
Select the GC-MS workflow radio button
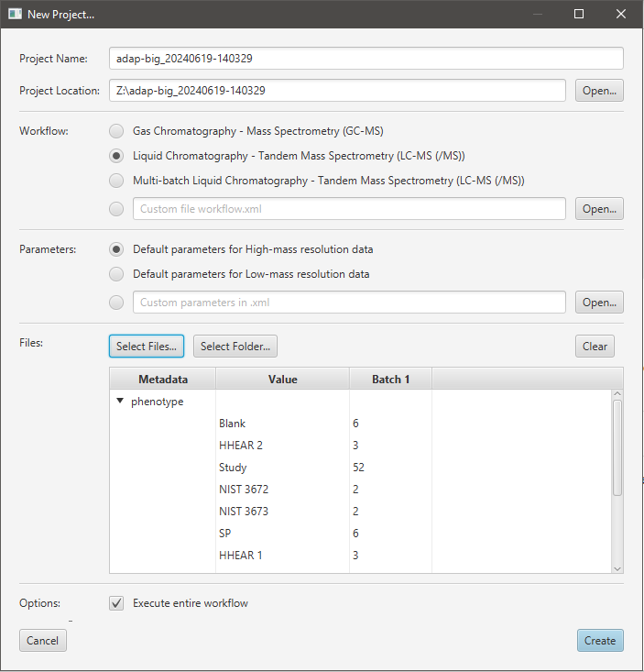116,131
